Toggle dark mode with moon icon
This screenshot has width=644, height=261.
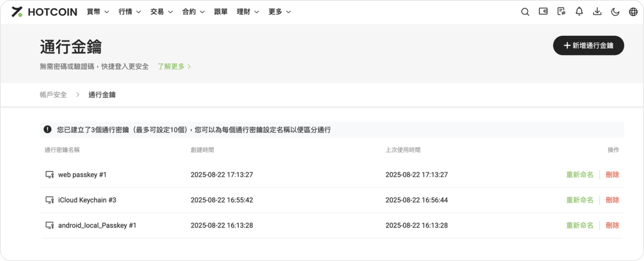coord(615,12)
